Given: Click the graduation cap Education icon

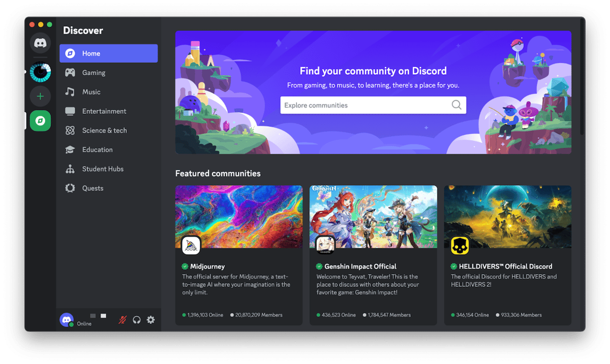Looking at the screenshot, I should pos(70,149).
